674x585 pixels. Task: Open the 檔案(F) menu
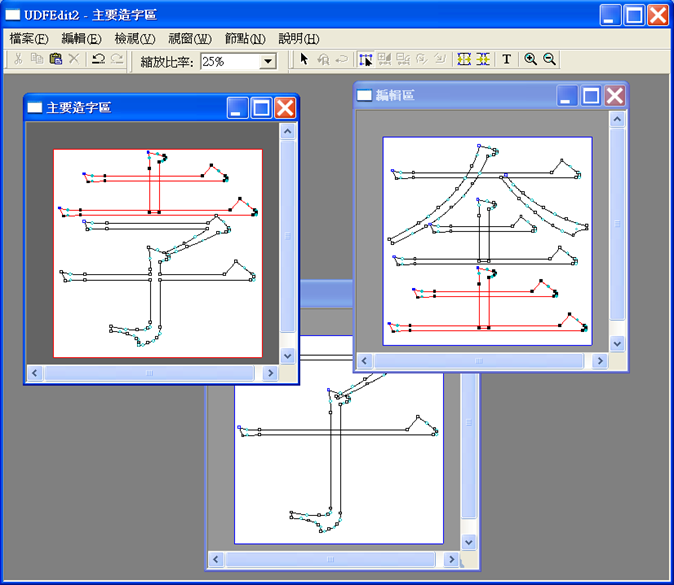29,39
